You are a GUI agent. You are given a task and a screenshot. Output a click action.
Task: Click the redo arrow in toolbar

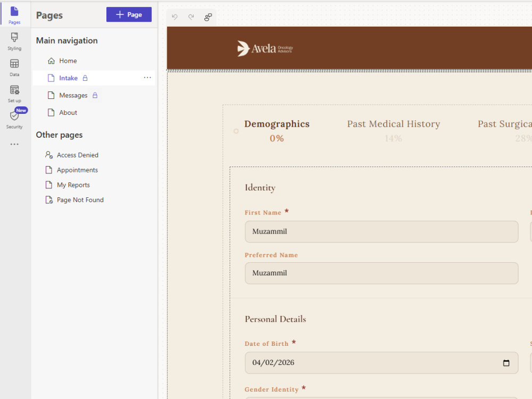coord(191,17)
